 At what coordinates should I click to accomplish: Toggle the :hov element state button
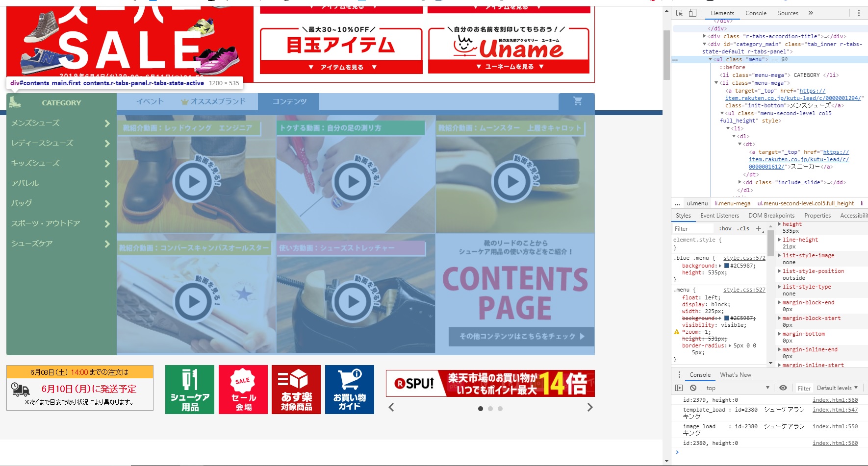tap(725, 228)
